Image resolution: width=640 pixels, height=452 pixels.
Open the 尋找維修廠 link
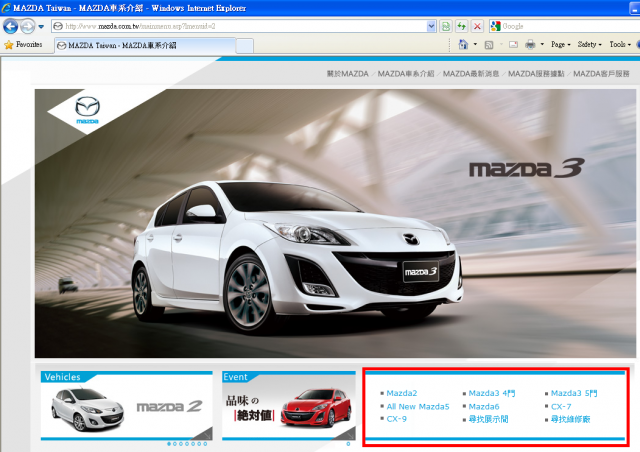570,419
